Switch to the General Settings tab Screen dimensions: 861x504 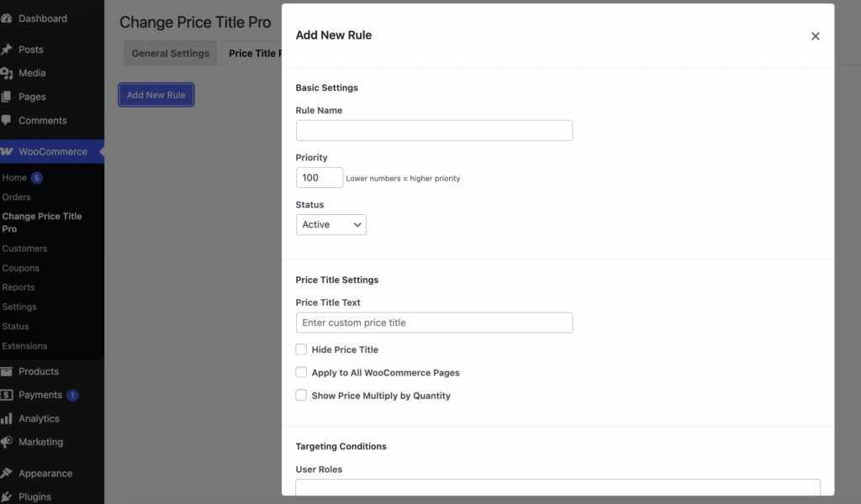(171, 53)
